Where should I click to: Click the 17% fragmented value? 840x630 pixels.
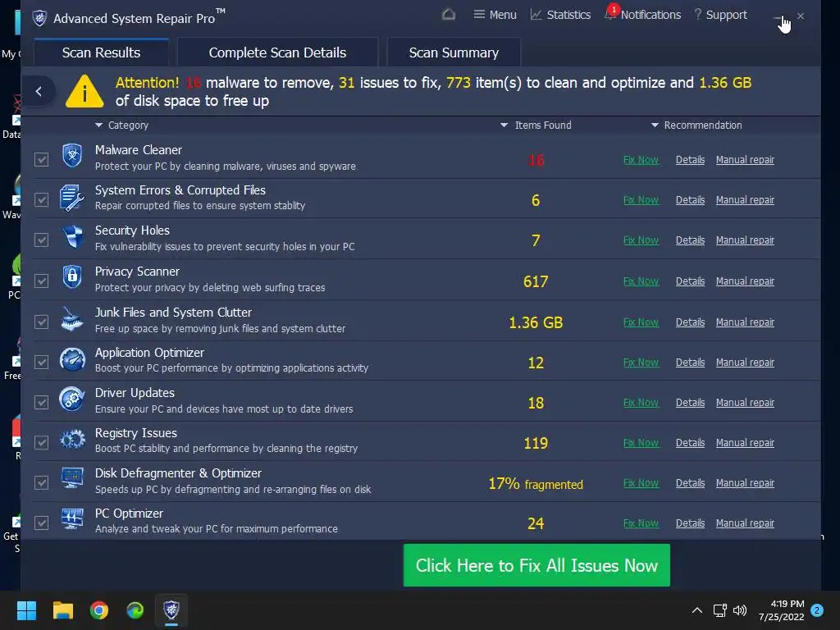tap(535, 484)
